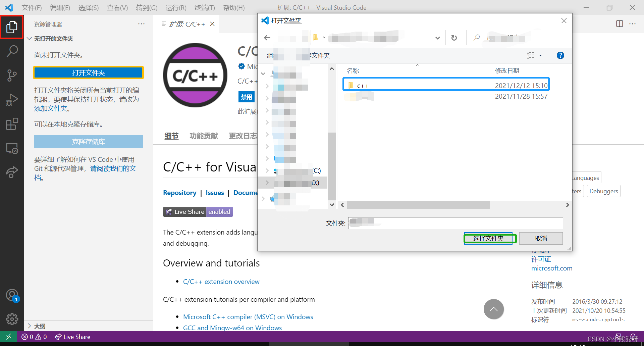Open the 帮助(H) menu
Image resolution: width=644 pixels, height=346 pixels.
click(x=234, y=7)
